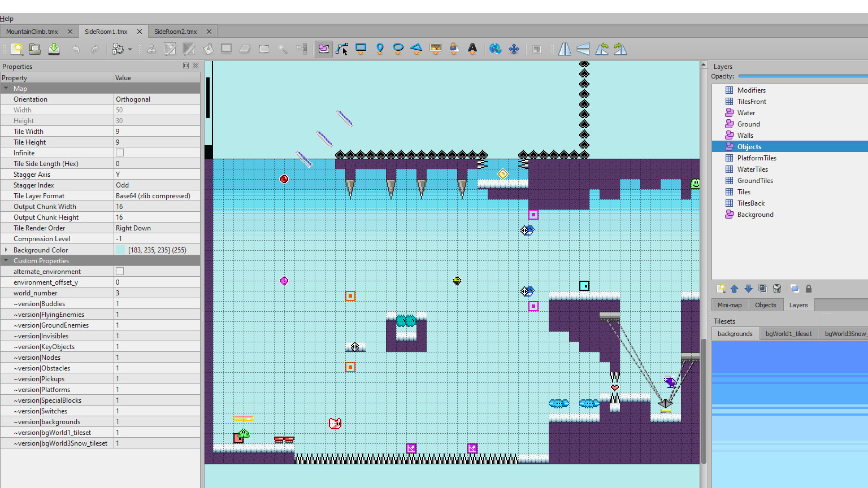The width and height of the screenshot is (868, 488).
Task: Collapse the Custom Properties section
Action: point(6,260)
